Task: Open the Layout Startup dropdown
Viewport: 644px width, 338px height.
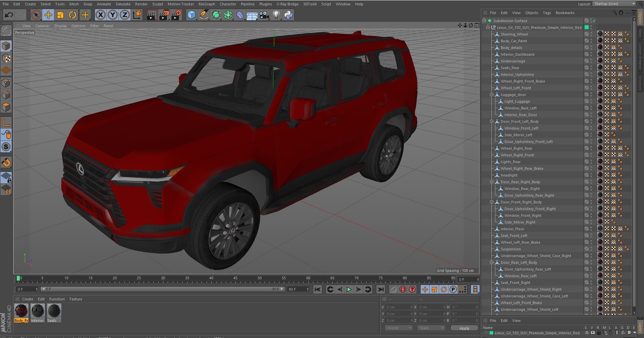Action: 614,4
